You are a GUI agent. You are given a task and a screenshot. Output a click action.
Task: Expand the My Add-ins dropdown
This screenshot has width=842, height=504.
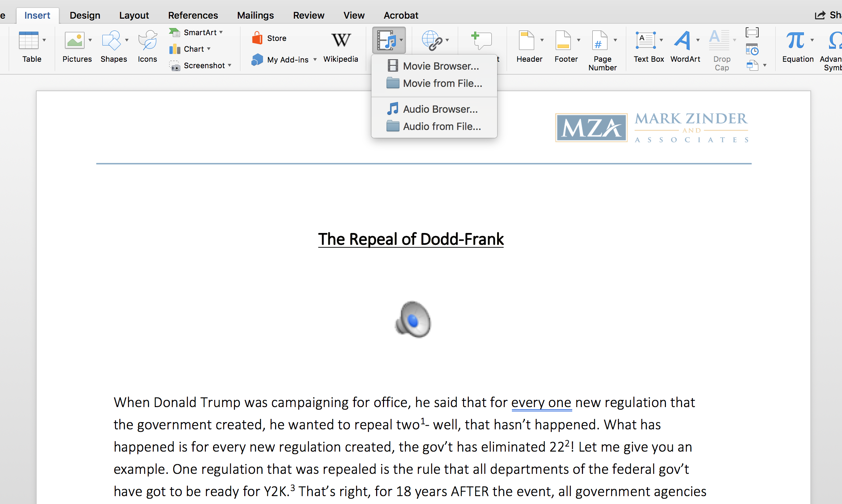pyautogui.click(x=315, y=60)
